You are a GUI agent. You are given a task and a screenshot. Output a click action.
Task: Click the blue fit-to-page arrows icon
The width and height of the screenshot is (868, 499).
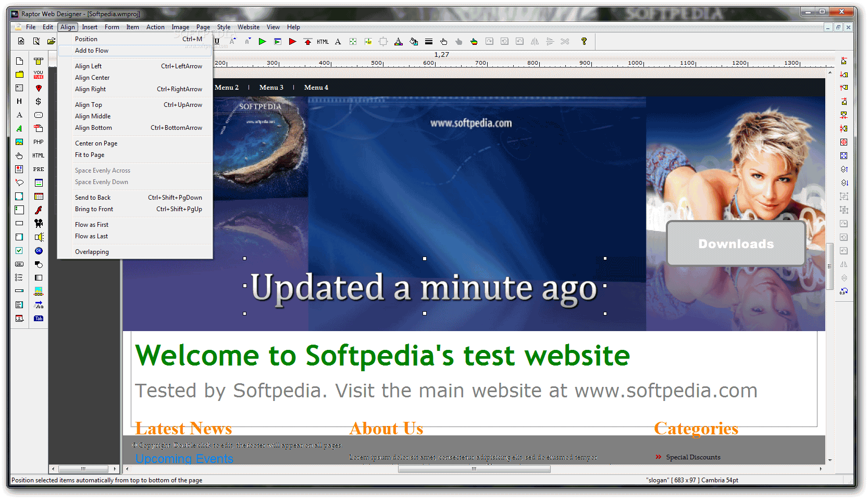tap(844, 155)
